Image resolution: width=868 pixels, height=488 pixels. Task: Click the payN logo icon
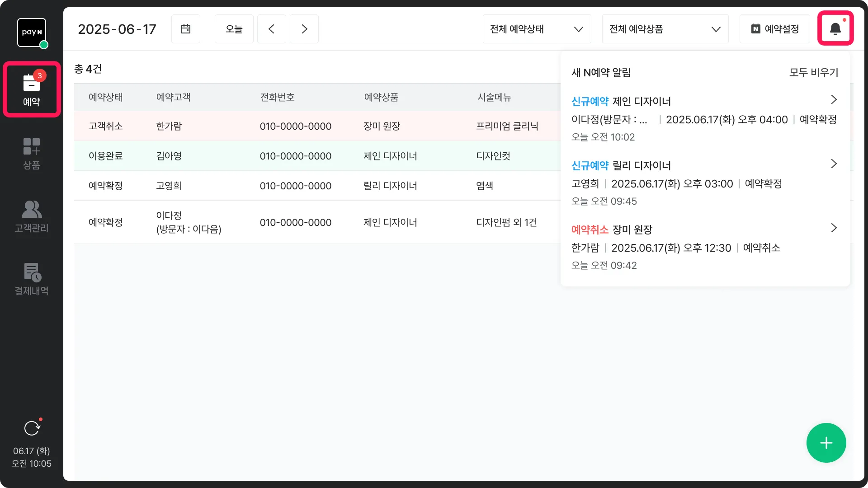pyautogui.click(x=32, y=33)
